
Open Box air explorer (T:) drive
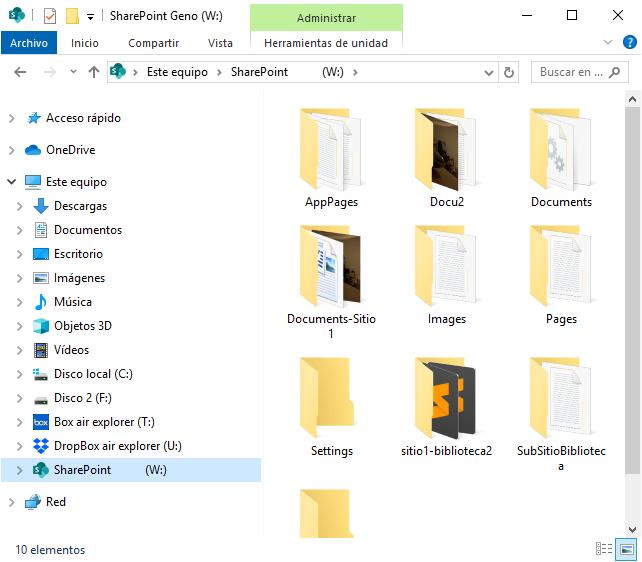pos(103,422)
